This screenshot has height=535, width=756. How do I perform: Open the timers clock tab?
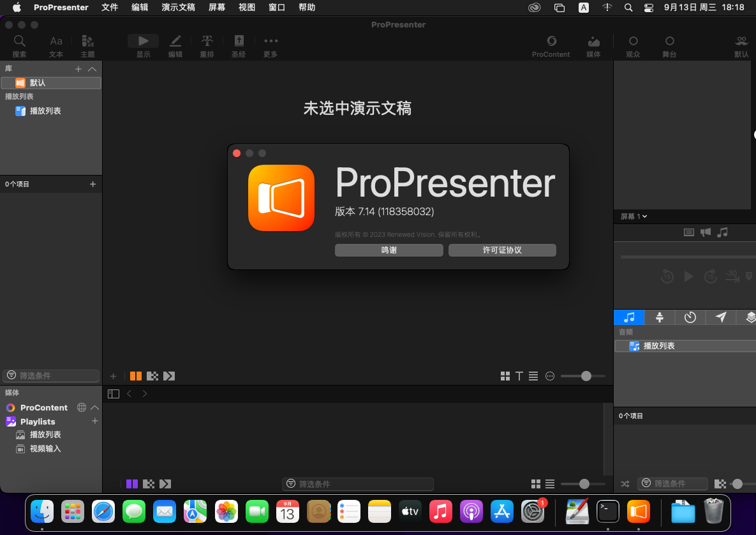(690, 317)
